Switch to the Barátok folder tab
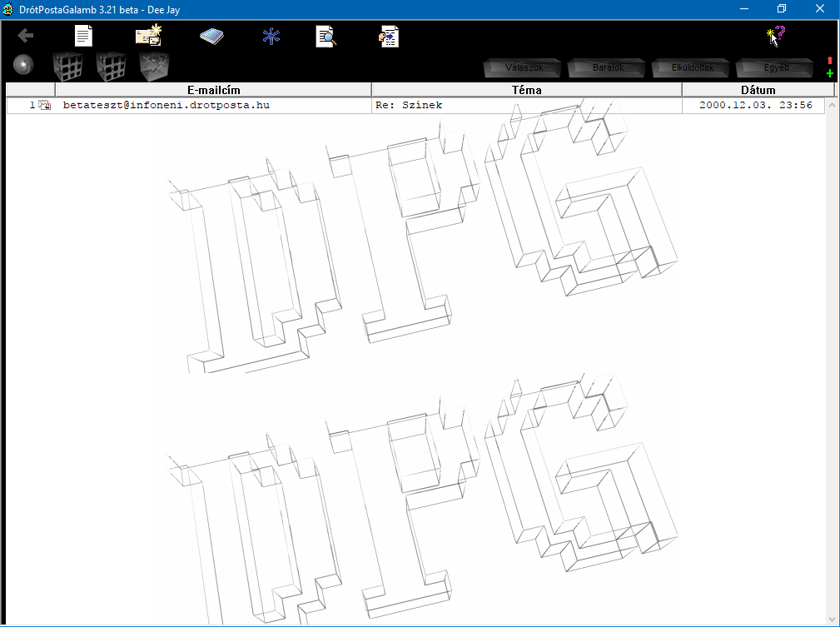 click(x=608, y=67)
